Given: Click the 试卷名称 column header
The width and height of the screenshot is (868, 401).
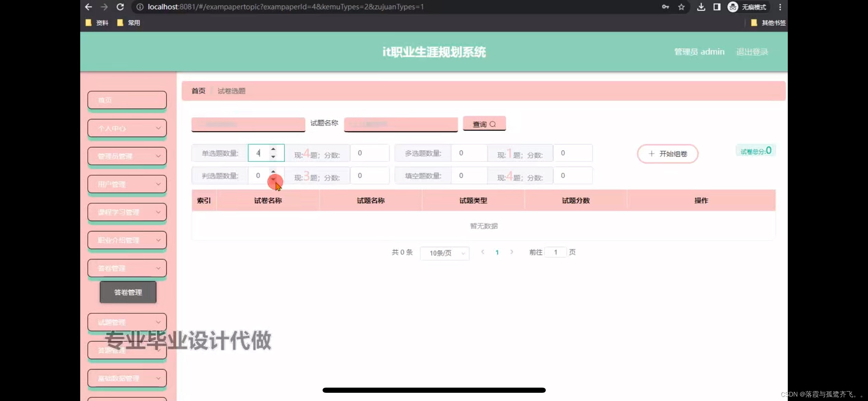Looking at the screenshot, I should (268, 200).
